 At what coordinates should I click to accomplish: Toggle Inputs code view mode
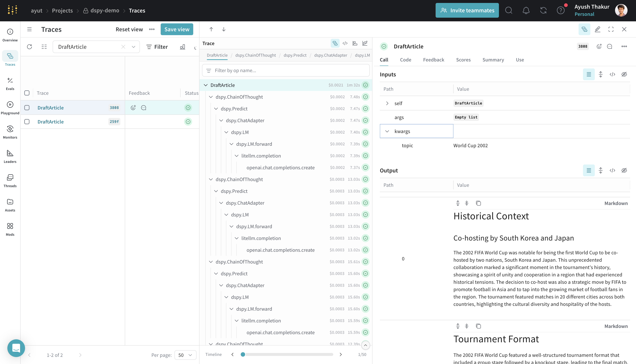[x=612, y=75]
